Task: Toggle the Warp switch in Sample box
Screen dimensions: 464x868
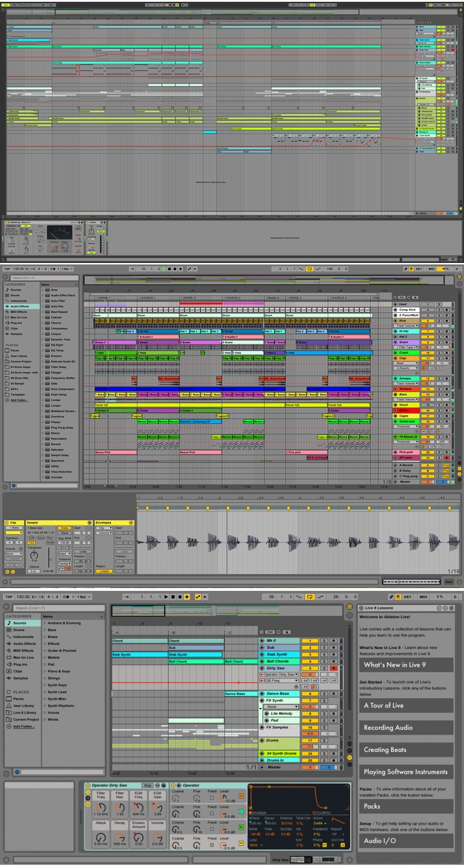Action: click(x=65, y=528)
